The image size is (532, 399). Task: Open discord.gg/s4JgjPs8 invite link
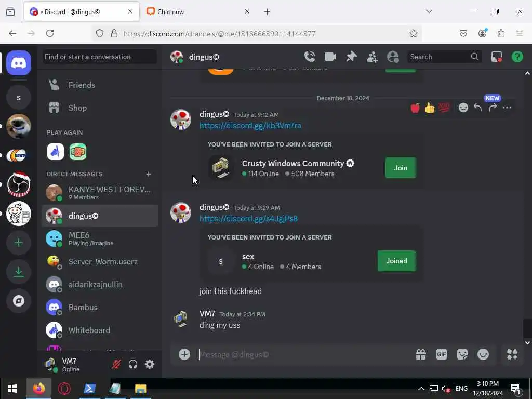tap(248, 219)
